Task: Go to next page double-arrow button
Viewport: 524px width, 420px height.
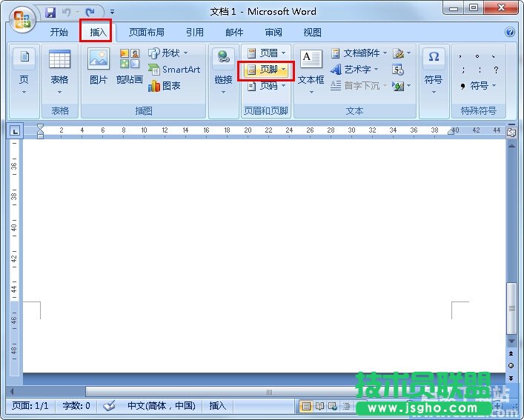Action: point(511,378)
